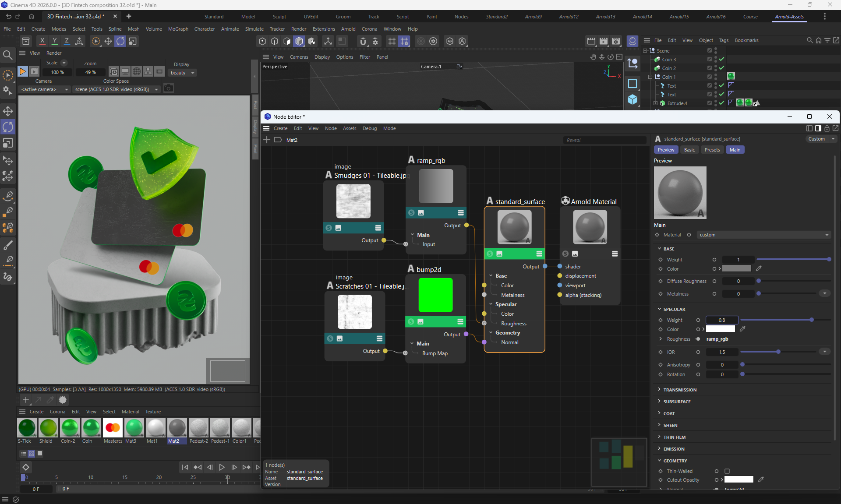841x504 pixels.
Task: Toggle the Thin-Walled checkbox
Action: (x=727, y=471)
